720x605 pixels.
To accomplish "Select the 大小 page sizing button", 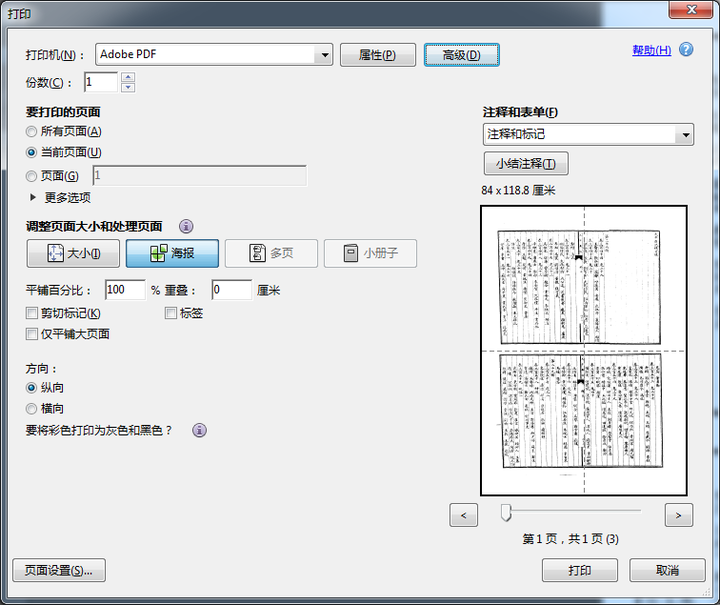I will coord(73,253).
